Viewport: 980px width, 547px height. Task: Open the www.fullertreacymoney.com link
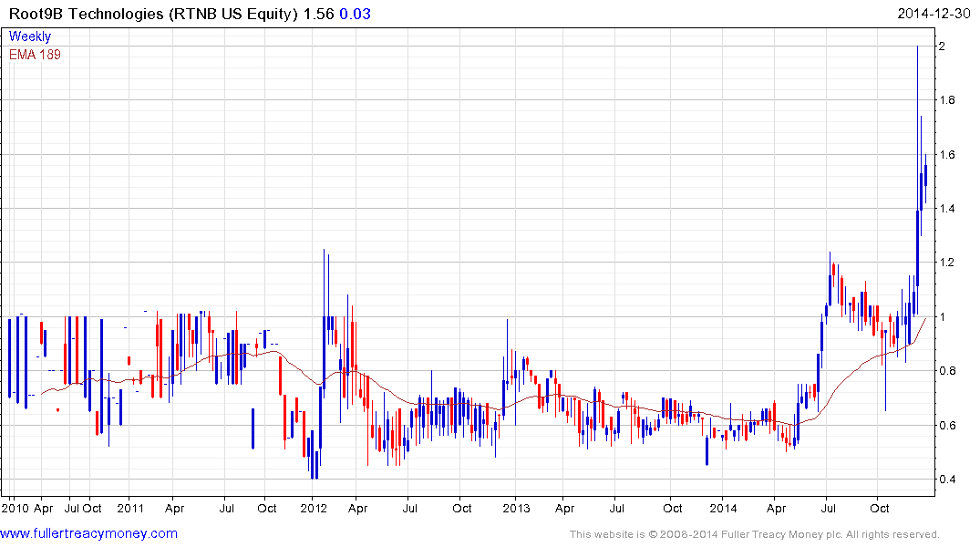88,533
